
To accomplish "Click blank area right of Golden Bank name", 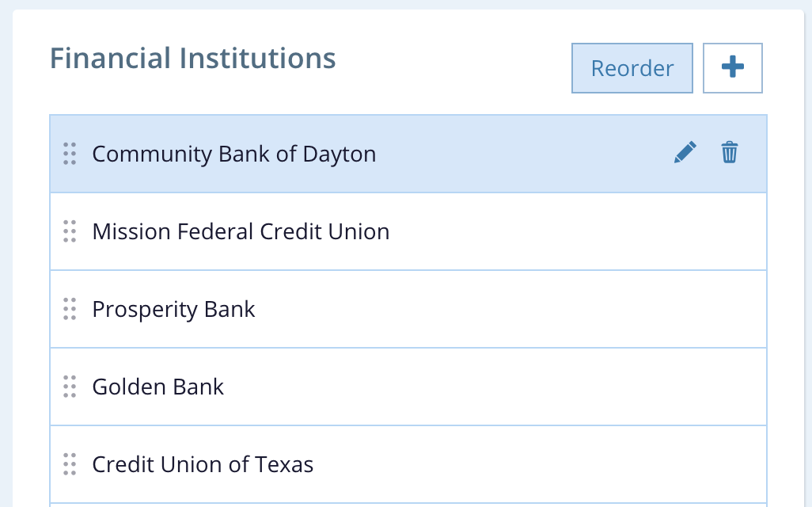I will click(491, 387).
